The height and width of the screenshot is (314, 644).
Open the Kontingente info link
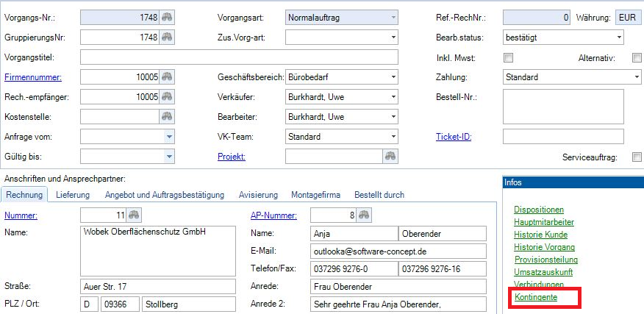(535, 297)
